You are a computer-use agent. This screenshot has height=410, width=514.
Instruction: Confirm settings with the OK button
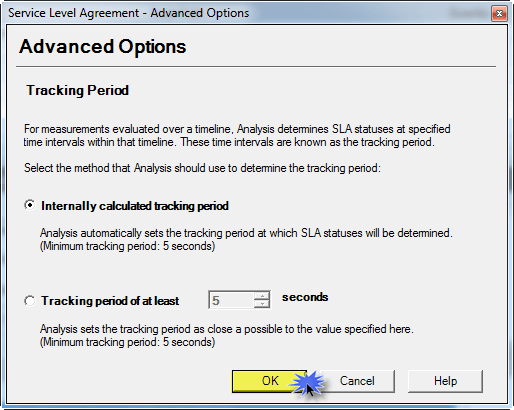269,381
